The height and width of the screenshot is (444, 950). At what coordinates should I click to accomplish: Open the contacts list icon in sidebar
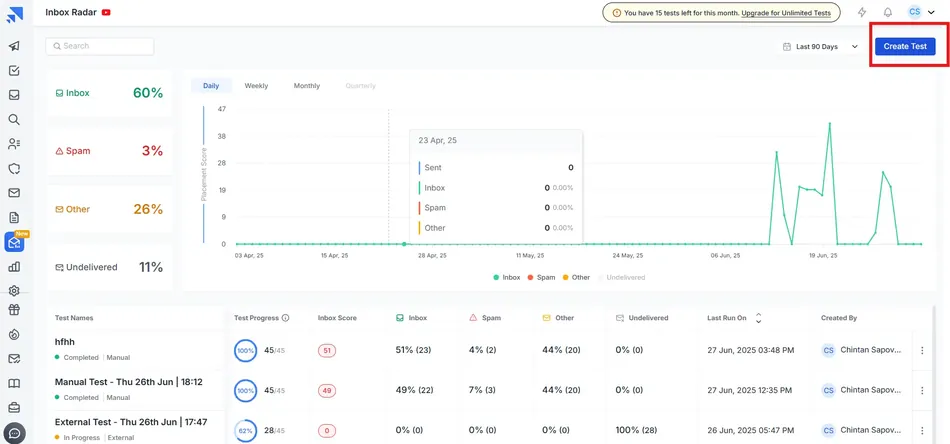coord(14,144)
